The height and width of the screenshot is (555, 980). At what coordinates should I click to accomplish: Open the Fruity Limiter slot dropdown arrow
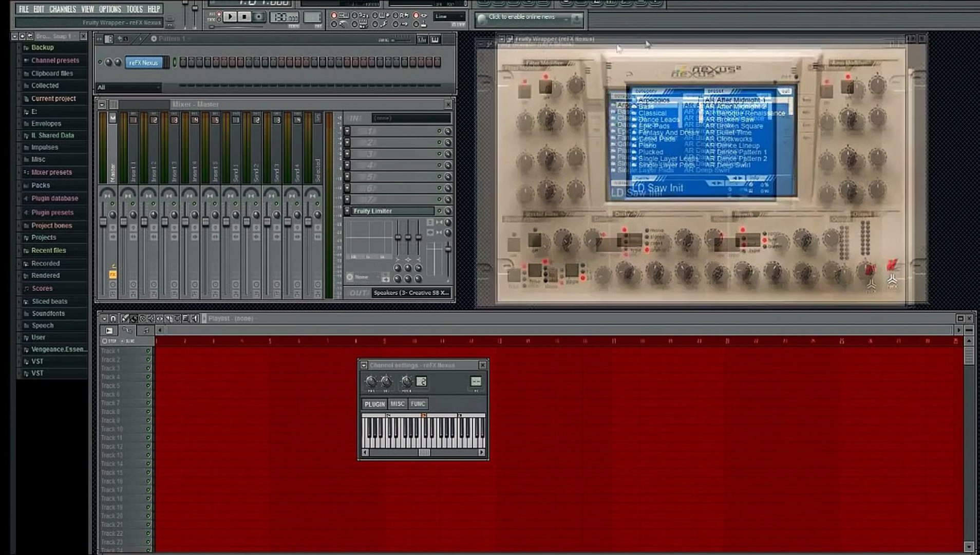point(347,211)
